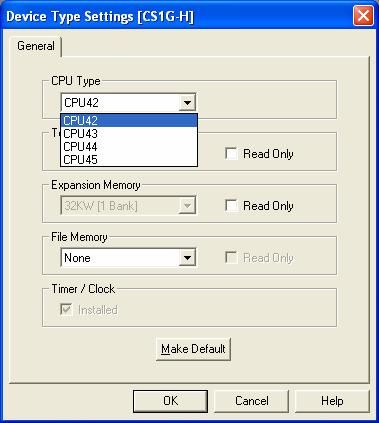Viewport: 379px width, 423px height.
Task: Click the File Memory None combo box
Action: [x=128, y=258]
